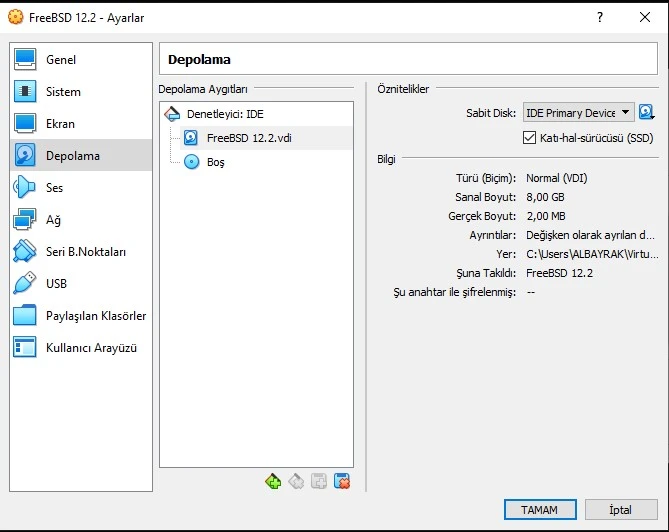Click the Depolama hard disk sidebar icon

(x=25, y=155)
